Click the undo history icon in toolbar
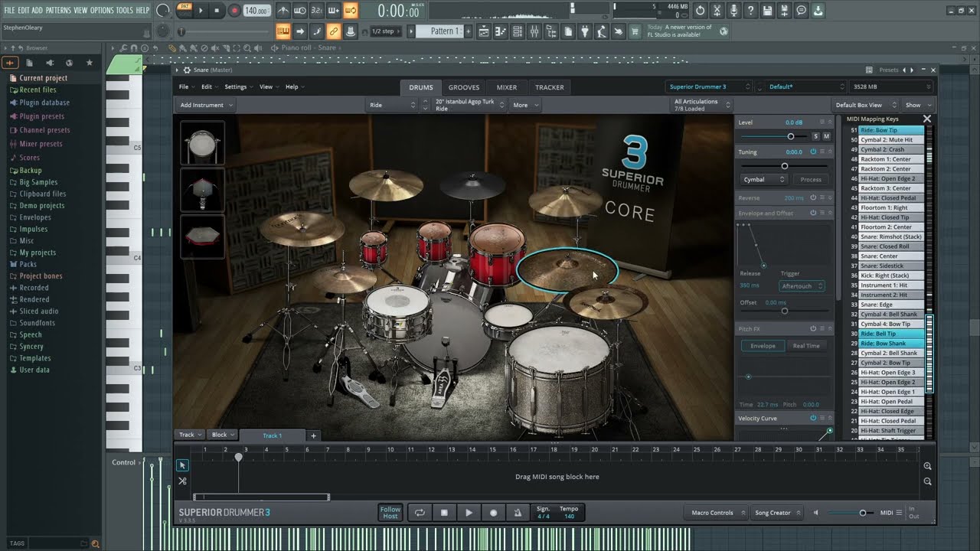The height and width of the screenshot is (551, 980). point(701,11)
